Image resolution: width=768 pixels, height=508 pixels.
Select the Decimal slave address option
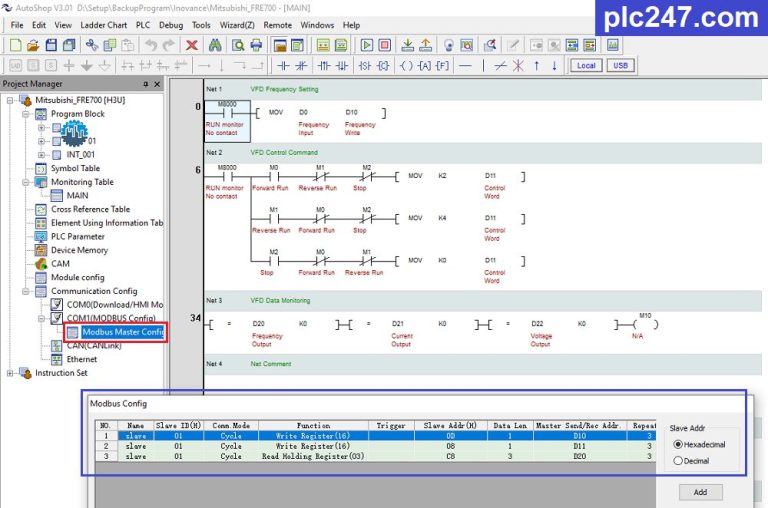(678, 461)
